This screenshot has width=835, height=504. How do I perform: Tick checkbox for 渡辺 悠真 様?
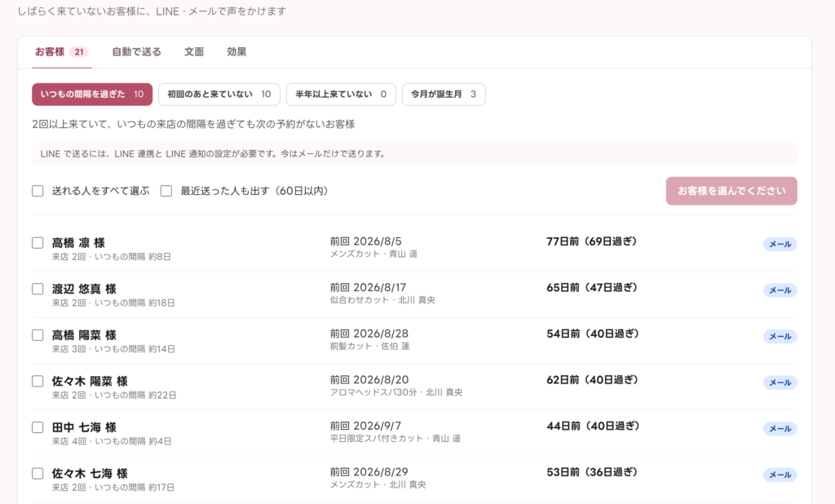[x=38, y=289]
